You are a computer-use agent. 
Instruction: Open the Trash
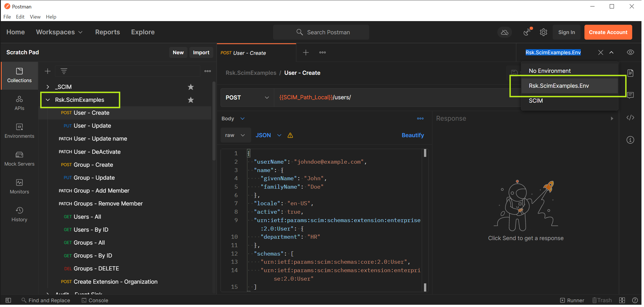(602, 301)
